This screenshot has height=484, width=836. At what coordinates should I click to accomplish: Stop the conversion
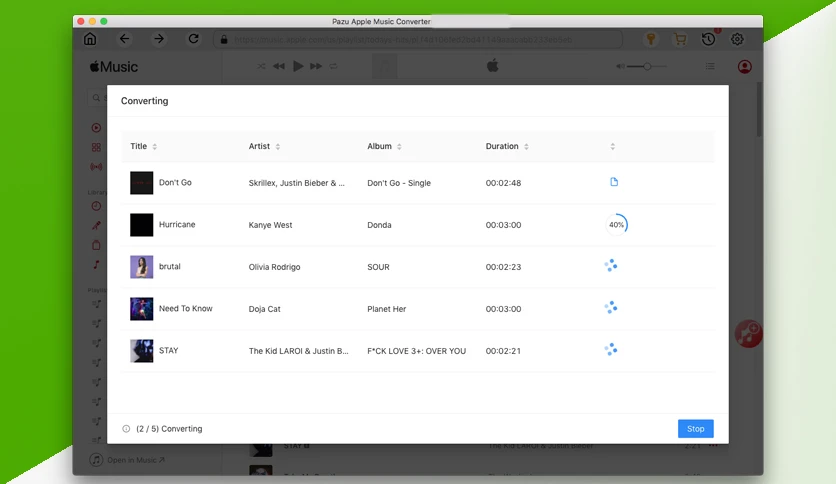(x=695, y=429)
